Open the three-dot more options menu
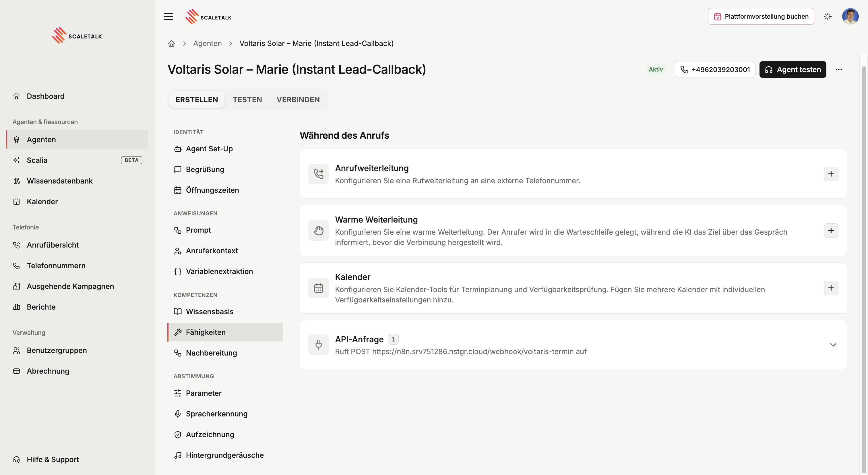868x475 pixels. point(839,69)
